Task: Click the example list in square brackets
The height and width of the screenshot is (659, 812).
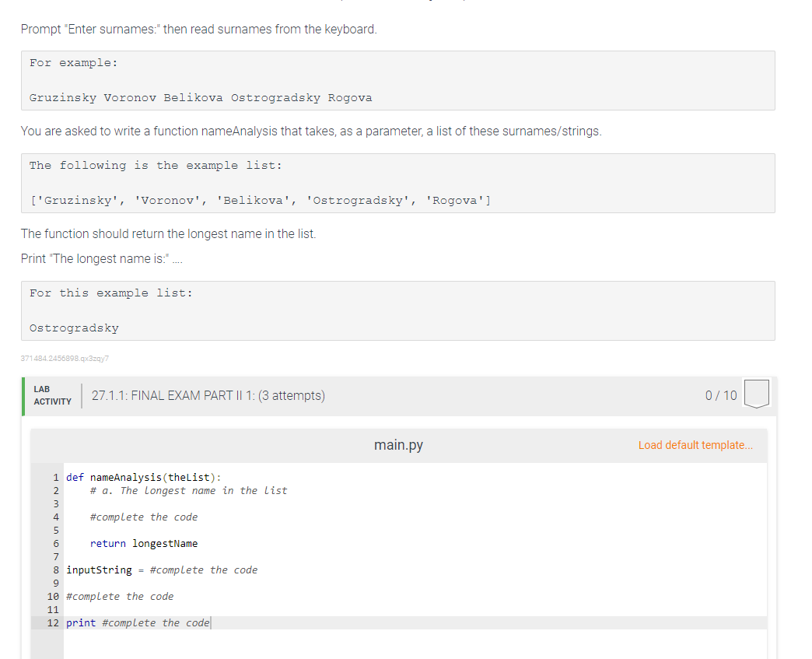Action: pyautogui.click(x=260, y=200)
